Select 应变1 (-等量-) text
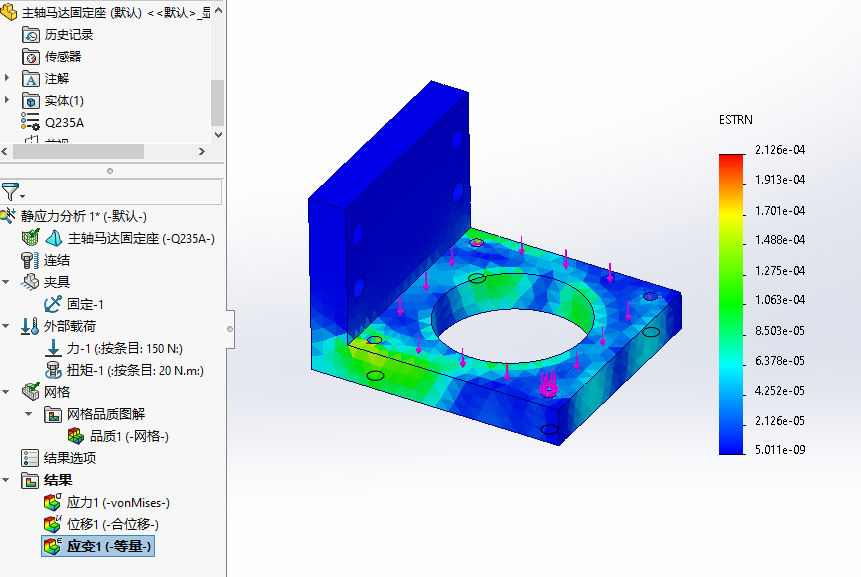861x577 pixels. [x=109, y=546]
